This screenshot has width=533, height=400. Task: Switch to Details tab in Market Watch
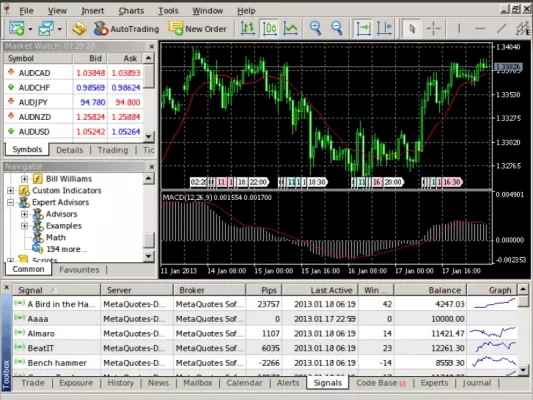(69, 150)
